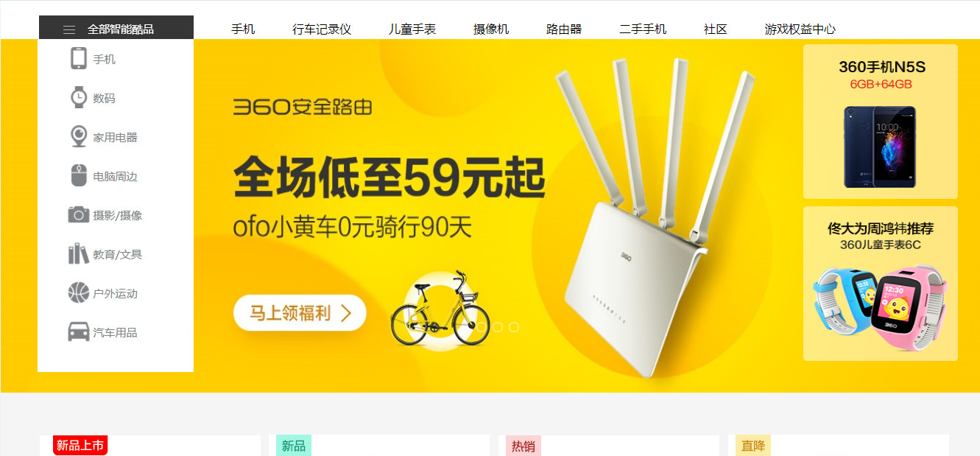Visit the 游戏权益中心 navigation link
Image resolution: width=980 pixels, height=456 pixels.
click(x=800, y=29)
